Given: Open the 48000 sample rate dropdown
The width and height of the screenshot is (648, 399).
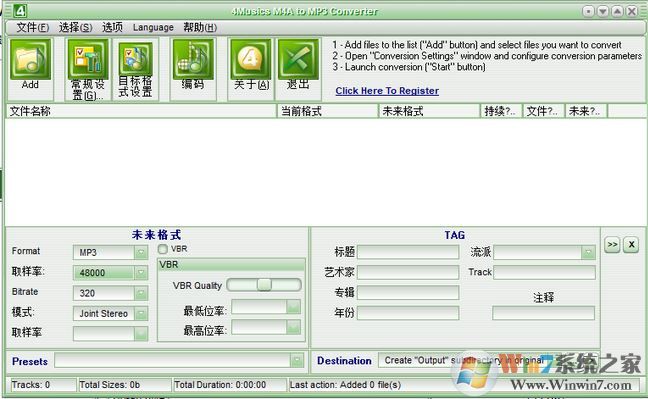Looking at the screenshot, I should 141,272.
